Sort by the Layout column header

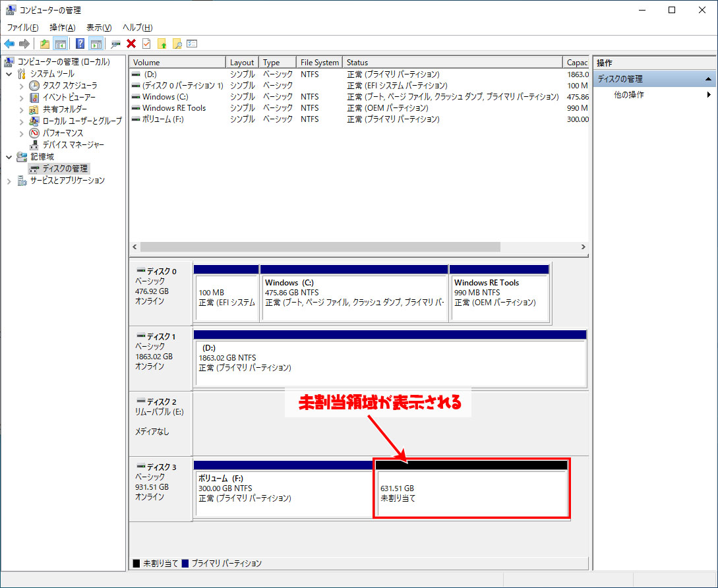point(242,62)
